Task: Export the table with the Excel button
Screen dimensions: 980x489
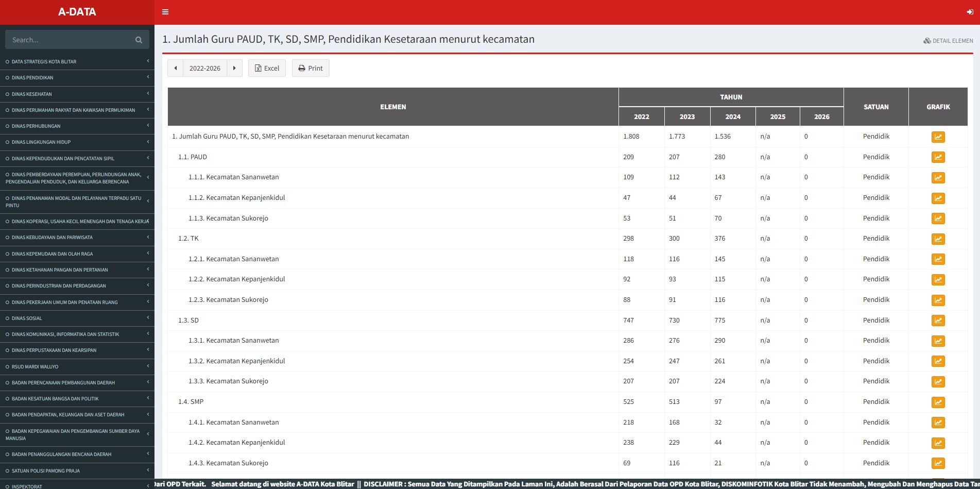Action: pyautogui.click(x=267, y=68)
